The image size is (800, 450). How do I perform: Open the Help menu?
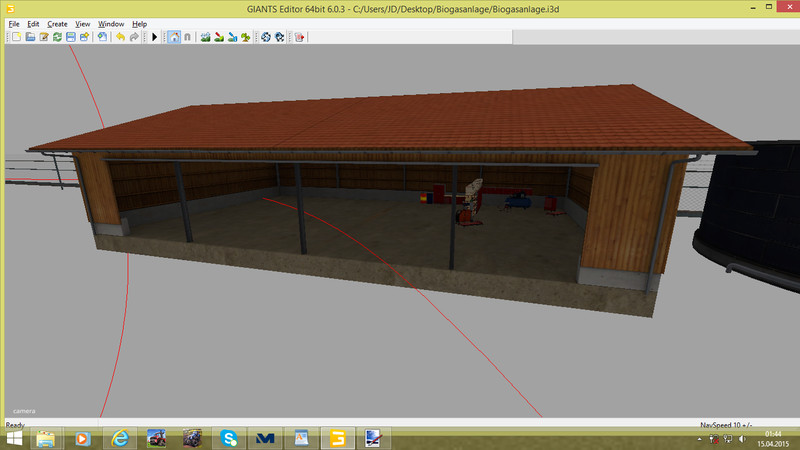pyautogui.click(x=139, y=23)
